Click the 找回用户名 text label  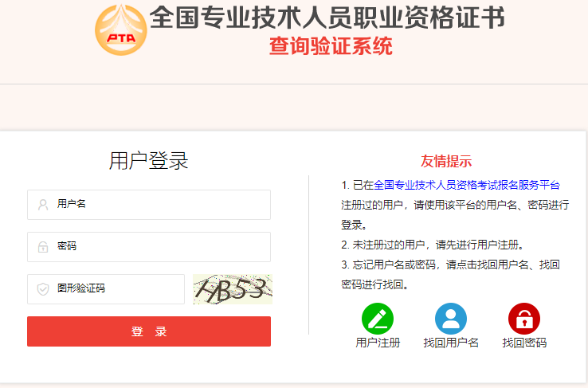click(451, 343)
